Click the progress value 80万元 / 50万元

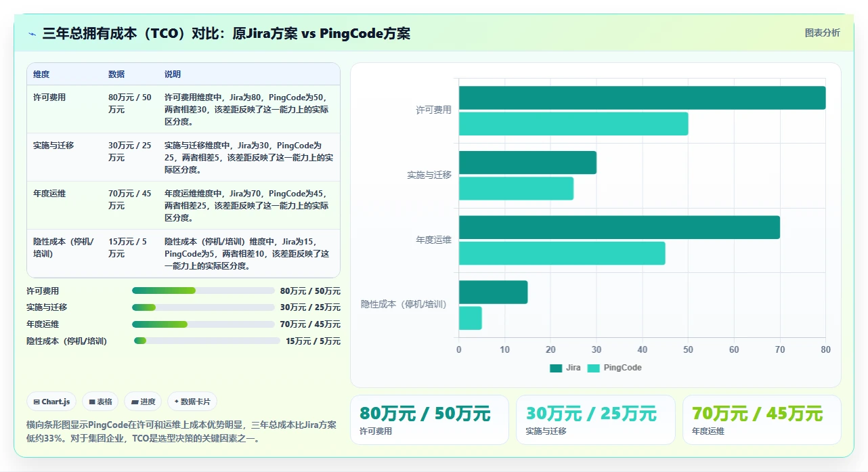(x=310, y=291)
